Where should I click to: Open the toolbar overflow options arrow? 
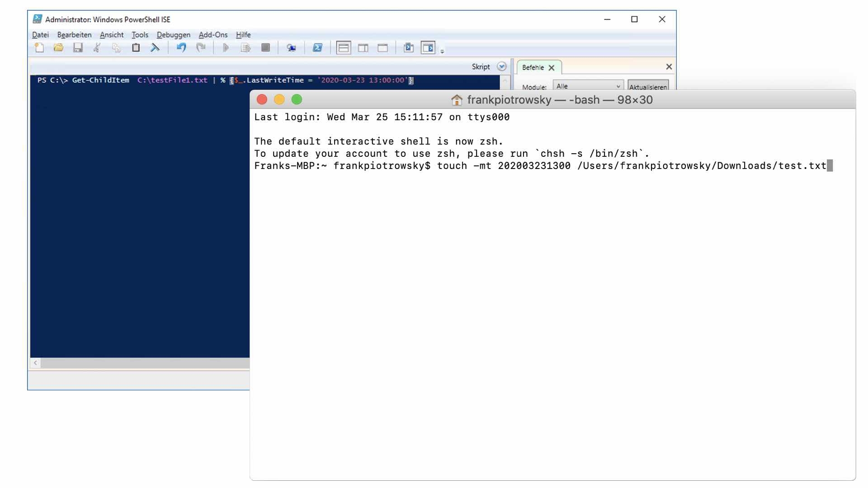(x=442, y=51)
